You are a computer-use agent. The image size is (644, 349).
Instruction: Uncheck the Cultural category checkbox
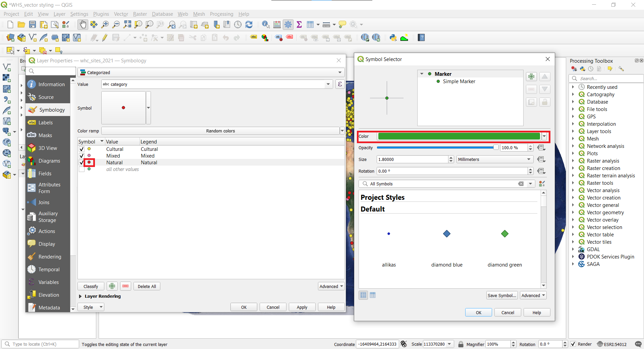[x=82, y=149]
